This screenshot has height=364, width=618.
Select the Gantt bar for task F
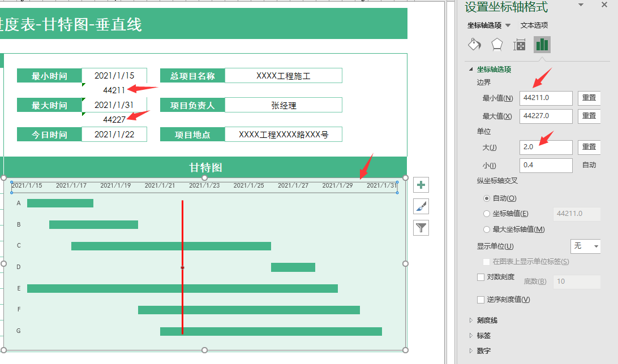pos(249,310)
